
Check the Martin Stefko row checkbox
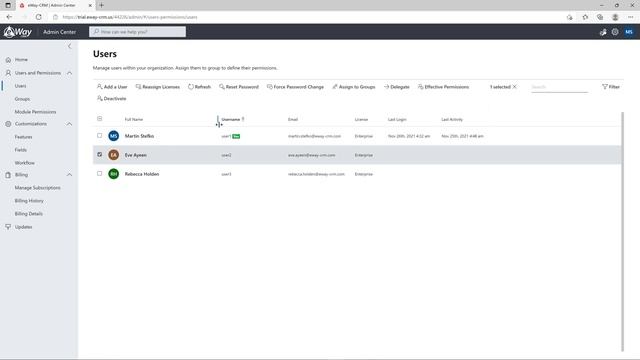coord(100,136)
